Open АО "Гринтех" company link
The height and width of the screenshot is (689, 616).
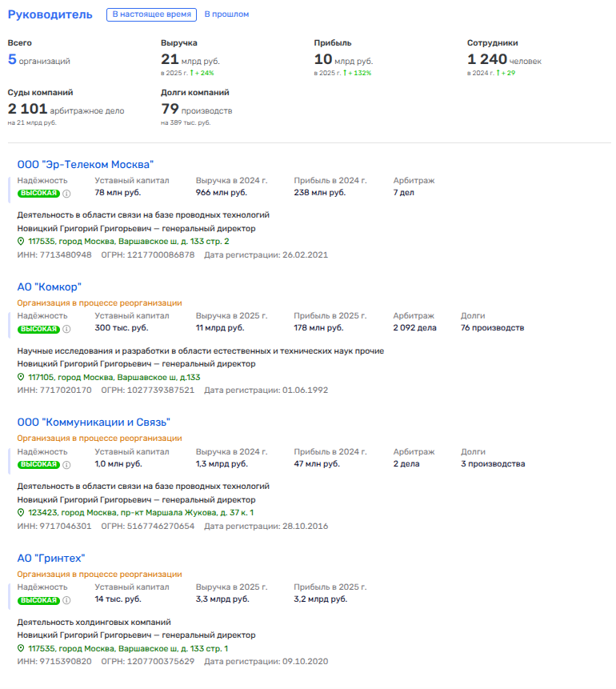[51, 558]
